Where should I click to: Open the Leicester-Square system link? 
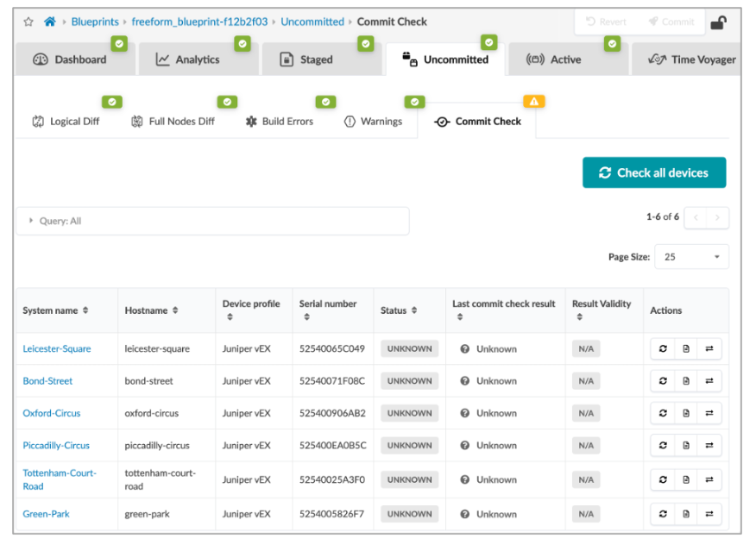(x=57, y=349)
